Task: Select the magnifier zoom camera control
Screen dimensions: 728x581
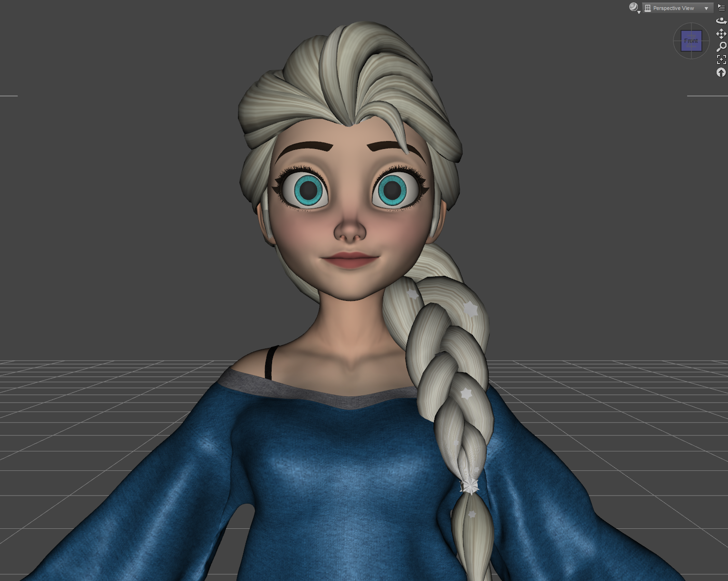Action: point(721,47)
